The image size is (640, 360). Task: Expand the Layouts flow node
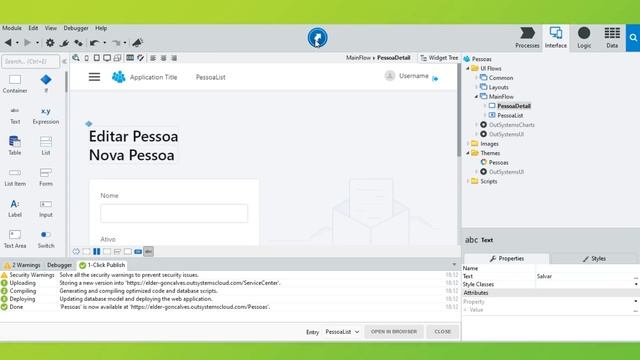coord(476,87)
